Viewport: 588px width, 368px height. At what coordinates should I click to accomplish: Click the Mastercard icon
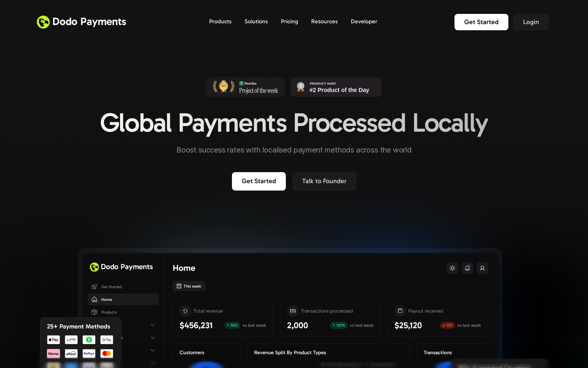[107, 353]
